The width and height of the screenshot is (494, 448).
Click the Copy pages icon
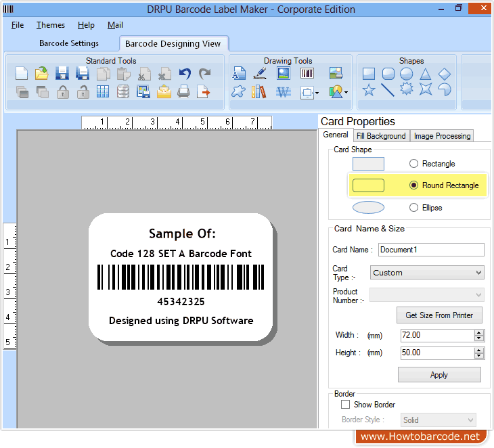point(103,74)
